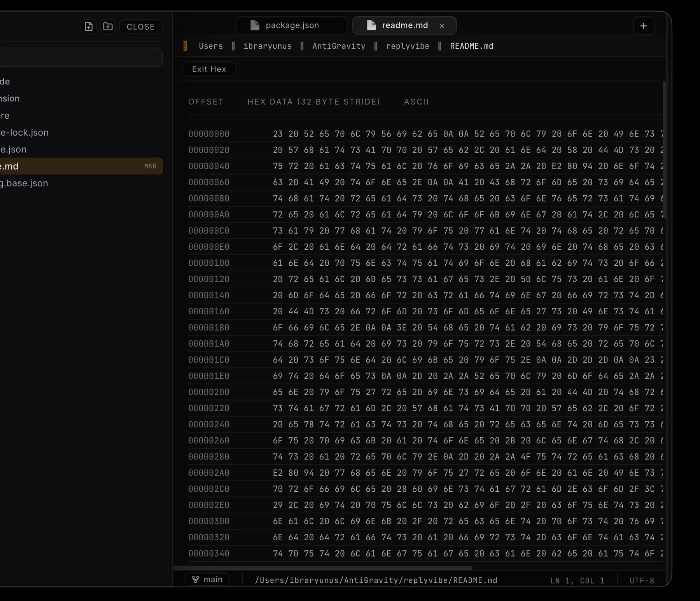700x601 pixels.
Task: Click the MAR badge on the .md file
Action: click(150, 166)
